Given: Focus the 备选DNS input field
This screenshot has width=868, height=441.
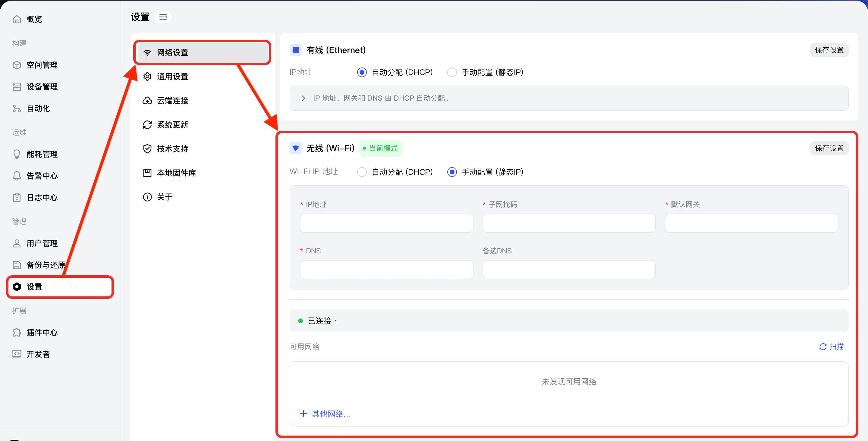Looking at the screenshot, I should click(x=569, y=270).
